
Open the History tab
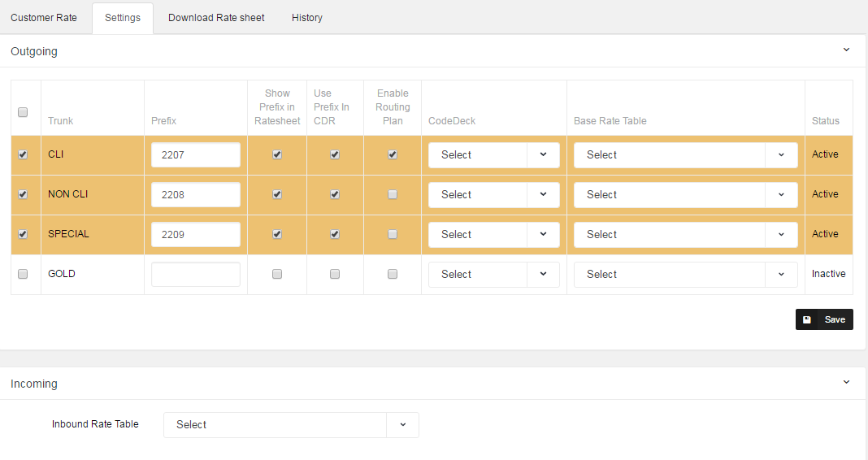(307, 17)
